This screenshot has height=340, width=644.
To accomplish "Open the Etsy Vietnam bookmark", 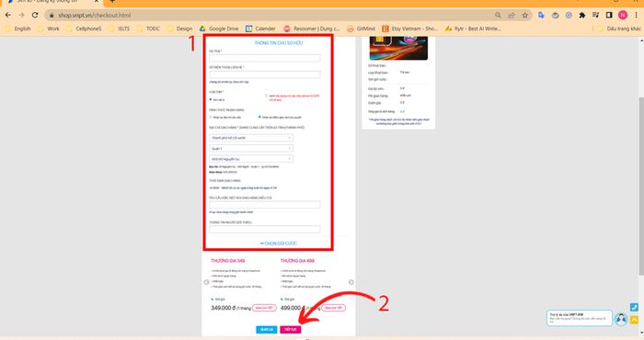I will pos(410,28).
